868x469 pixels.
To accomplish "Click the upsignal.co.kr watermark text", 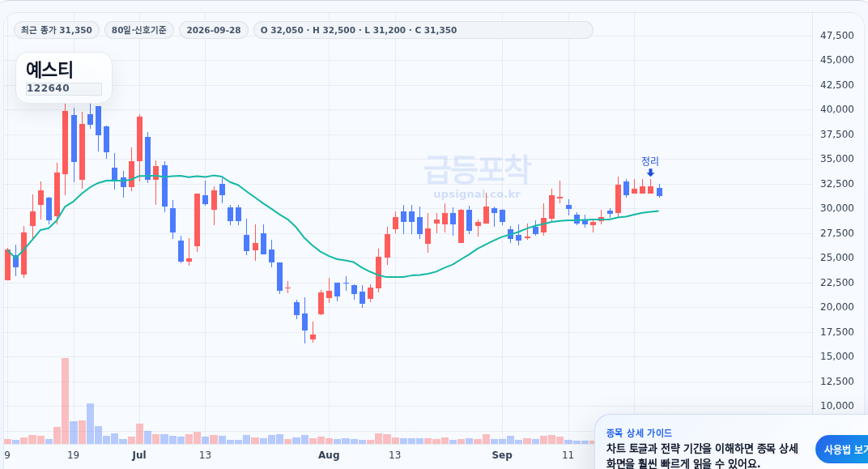I will click(477, 194).
